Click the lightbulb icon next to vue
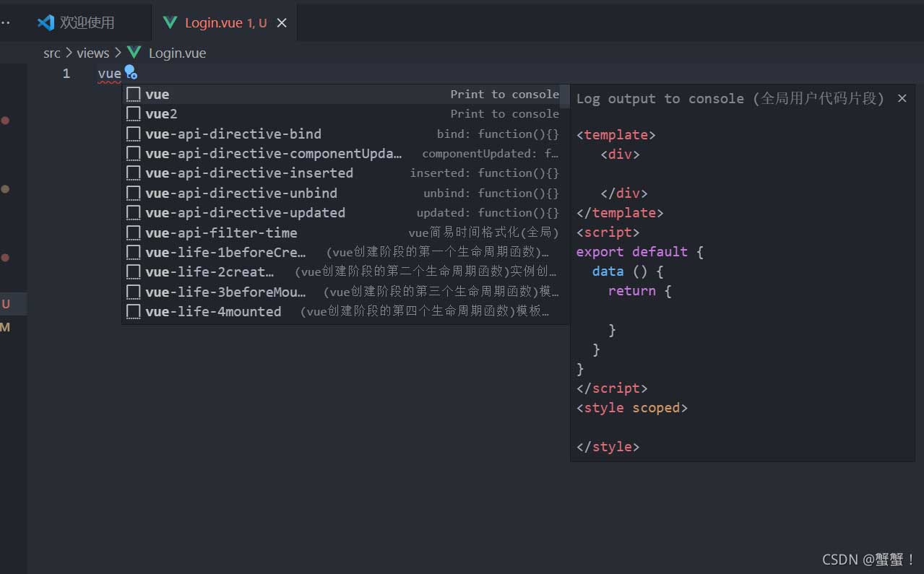Image resolution: width=924 pixels, height=574 pixels. tap(131, 72)
